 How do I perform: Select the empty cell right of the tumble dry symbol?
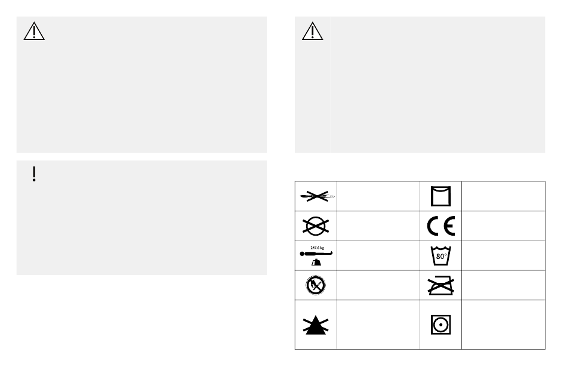pyautogui.click(x=503, y=325)
